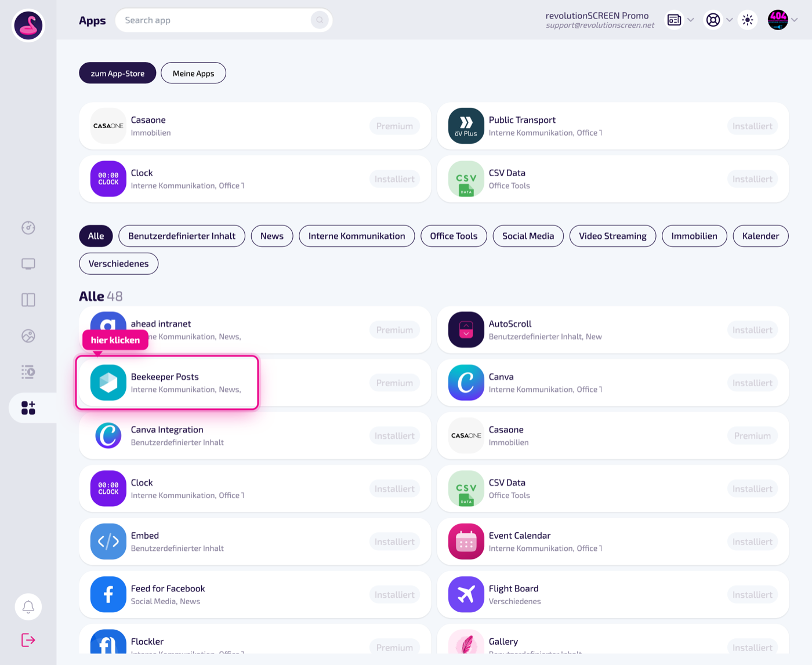Switch to the Meine Apps tab

tap(193, 73)
